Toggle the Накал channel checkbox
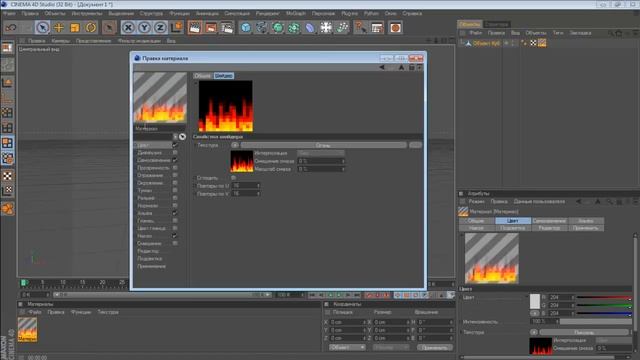The width and height of the screenshot is (640, 360). pos(175,236)
